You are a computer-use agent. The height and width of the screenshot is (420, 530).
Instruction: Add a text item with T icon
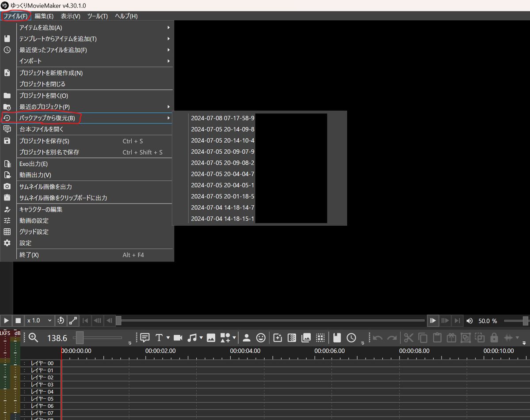click(159, 337)
